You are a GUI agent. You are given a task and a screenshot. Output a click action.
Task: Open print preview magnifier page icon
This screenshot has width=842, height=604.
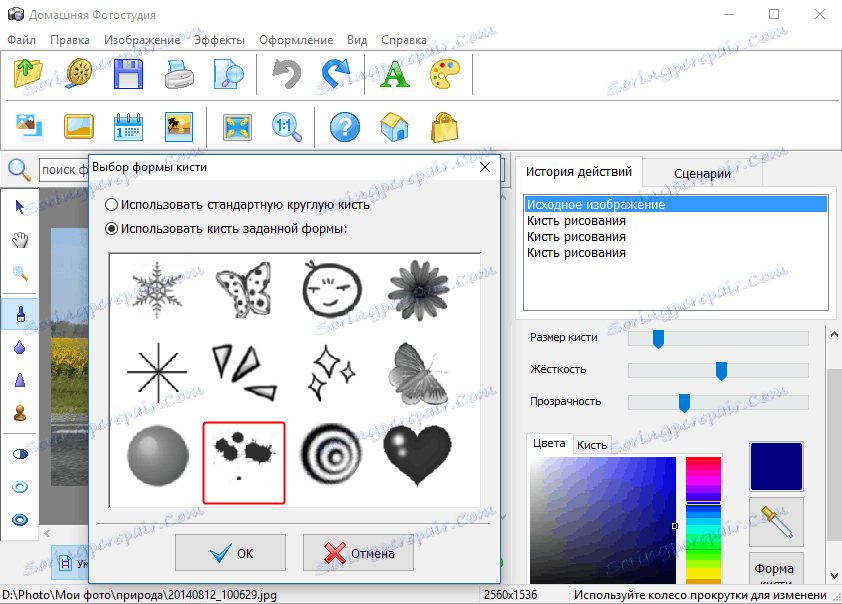[x=229, y=74]
